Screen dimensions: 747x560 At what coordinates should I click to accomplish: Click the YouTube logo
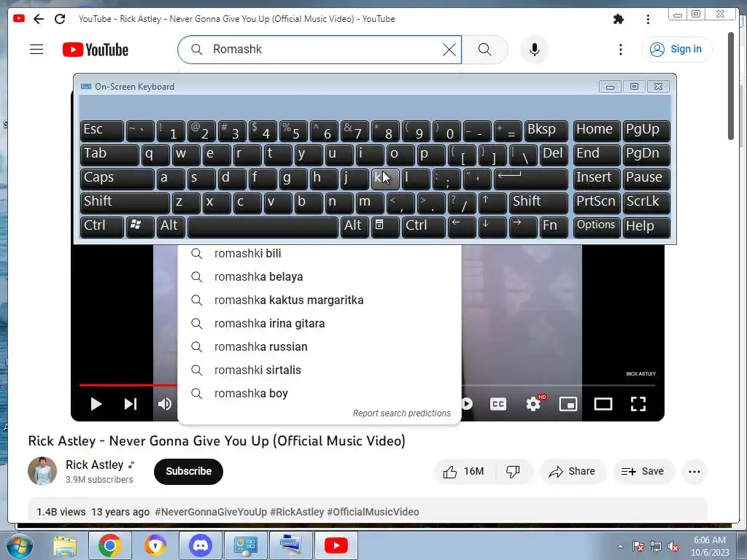96,50
